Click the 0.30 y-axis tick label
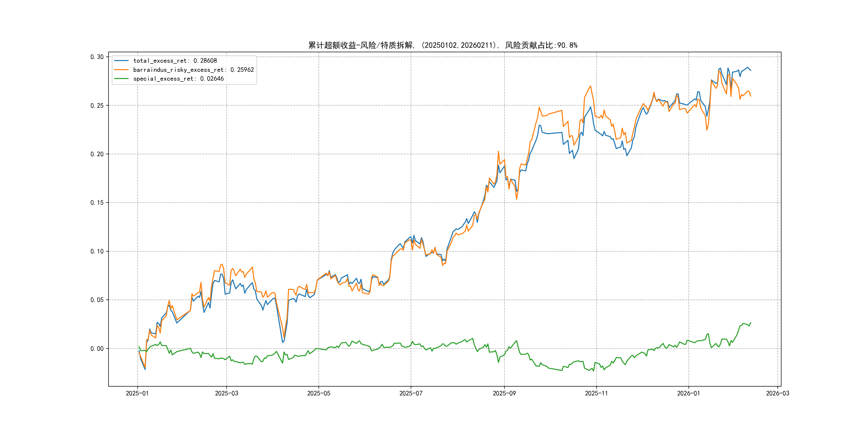This screenshot has height=434, width=868. pyautogui.click(x=97, y=57)
